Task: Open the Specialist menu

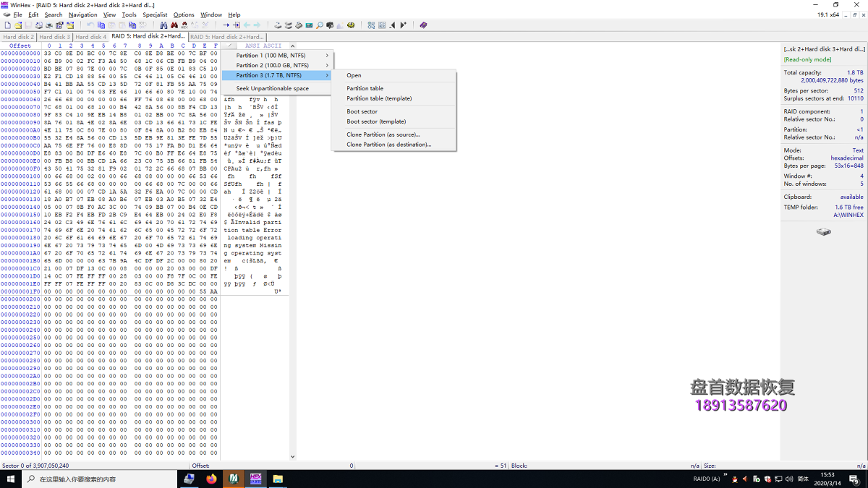Action: pos(155,14)
